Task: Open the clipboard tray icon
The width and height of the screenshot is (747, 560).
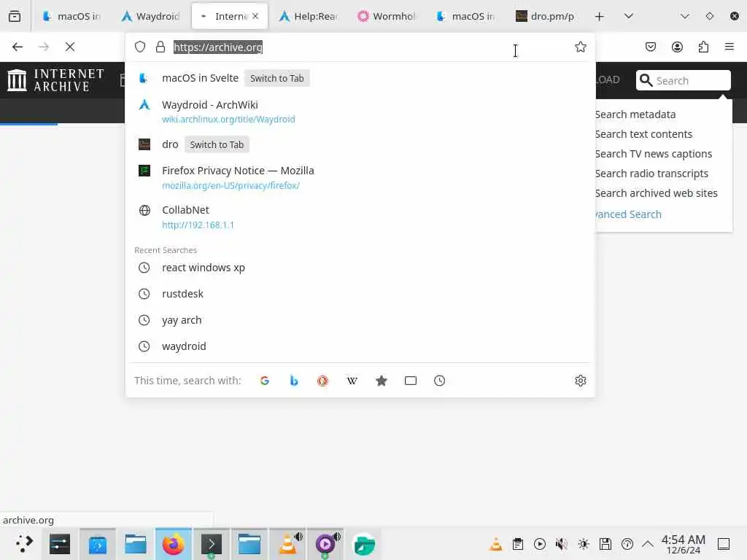Action: [x=518, y=544]
